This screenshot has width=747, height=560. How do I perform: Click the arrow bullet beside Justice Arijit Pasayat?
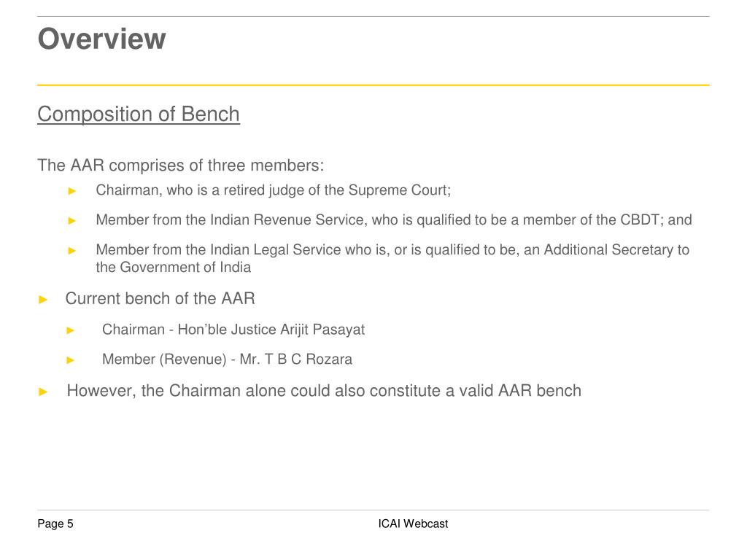[71, 330]
